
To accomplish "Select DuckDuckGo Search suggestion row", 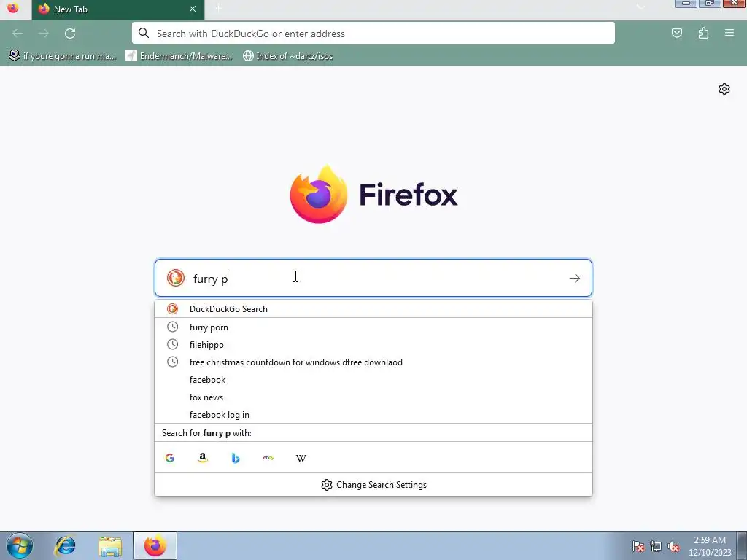I will click(x=373, y=308).
